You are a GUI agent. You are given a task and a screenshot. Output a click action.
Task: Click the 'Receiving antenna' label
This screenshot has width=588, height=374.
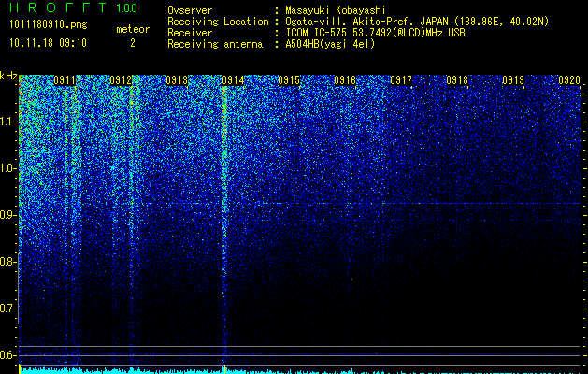point(215,44)
